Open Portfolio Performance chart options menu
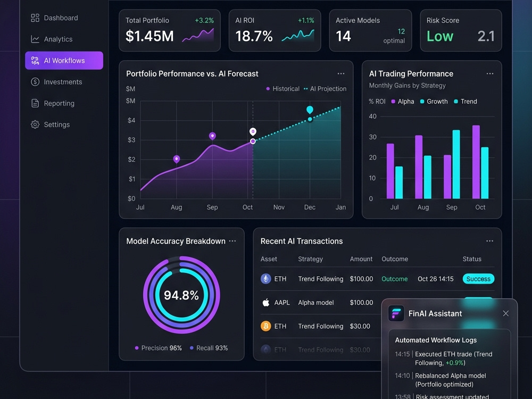This screenshot has width=532, height=399. 341,73
